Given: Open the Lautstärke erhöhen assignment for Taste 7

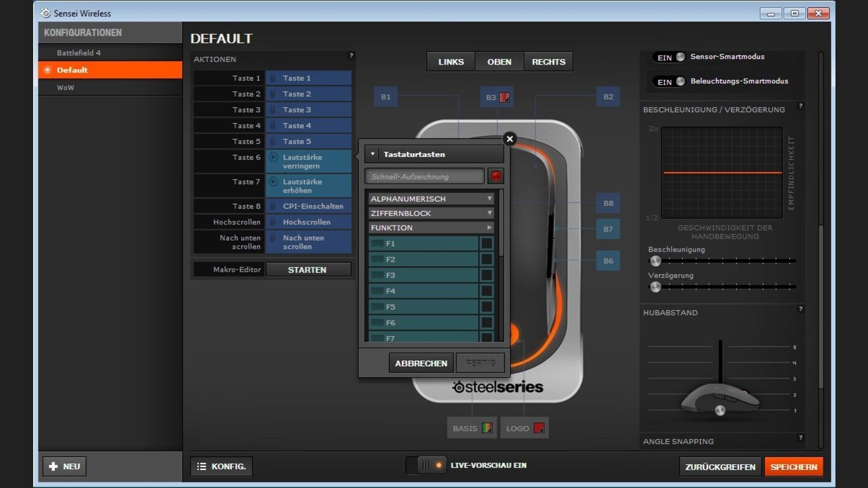Looking at the screenshot, I should (308, 186).
